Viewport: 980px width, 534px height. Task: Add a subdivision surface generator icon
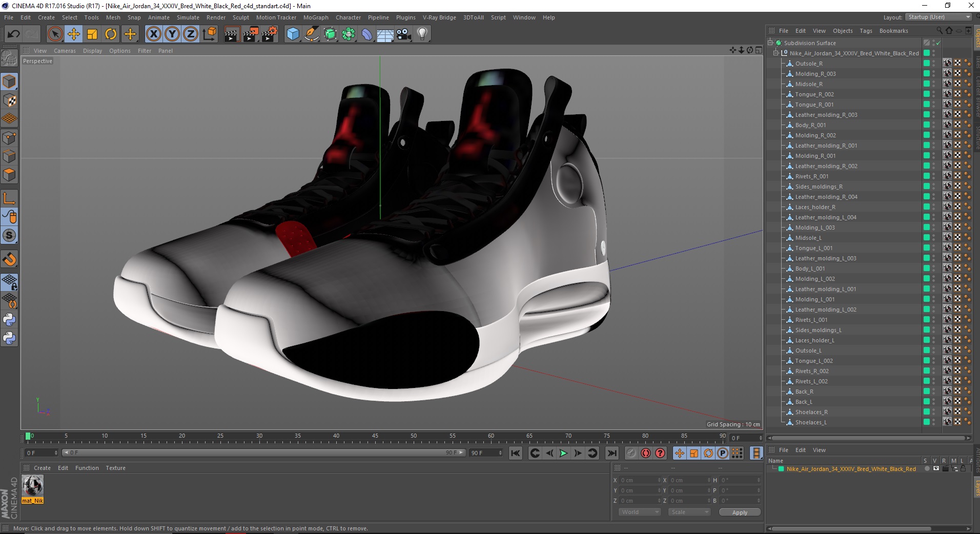click(330, 34)
